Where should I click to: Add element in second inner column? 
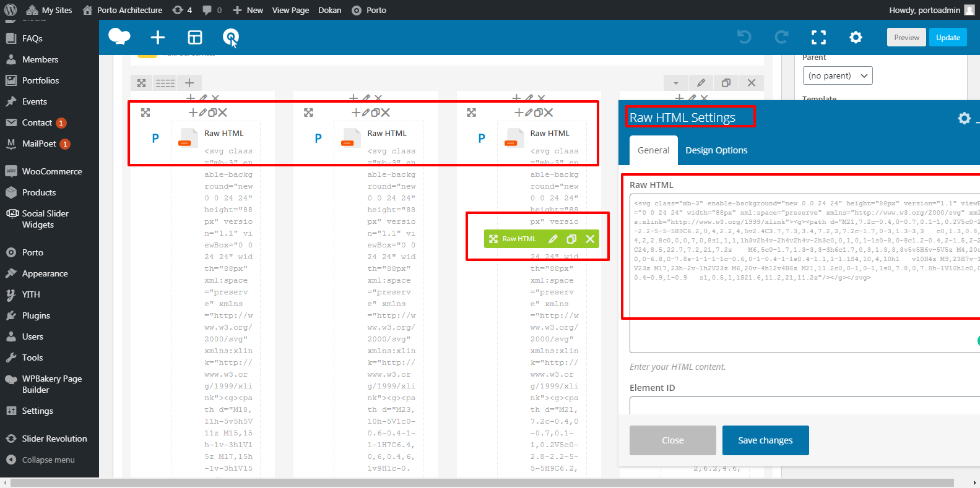click(356, 113)
